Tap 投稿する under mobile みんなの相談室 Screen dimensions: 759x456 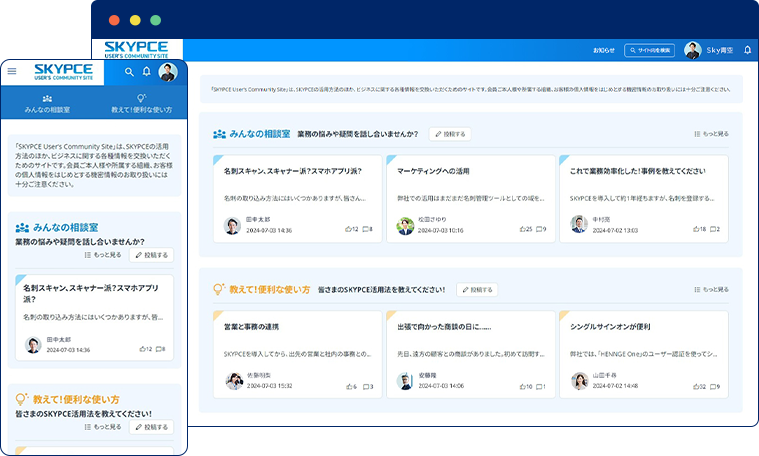pyautogui.click(x=152, y=255)
